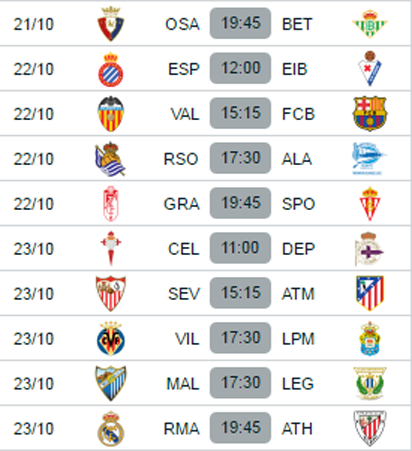This screenshot has width=412, height=451.
Task: Click the 11:00 CEL vs DEP time button
Action: (240, 248)
